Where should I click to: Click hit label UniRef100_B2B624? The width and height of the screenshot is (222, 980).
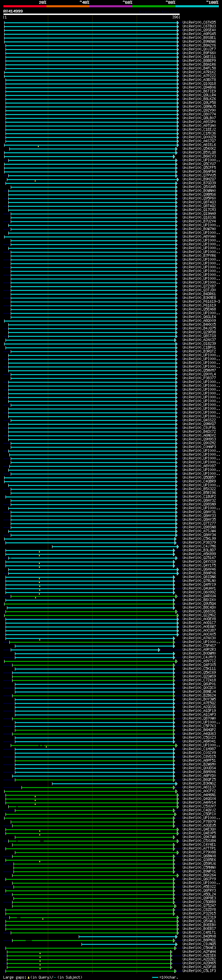click(199, 695)
